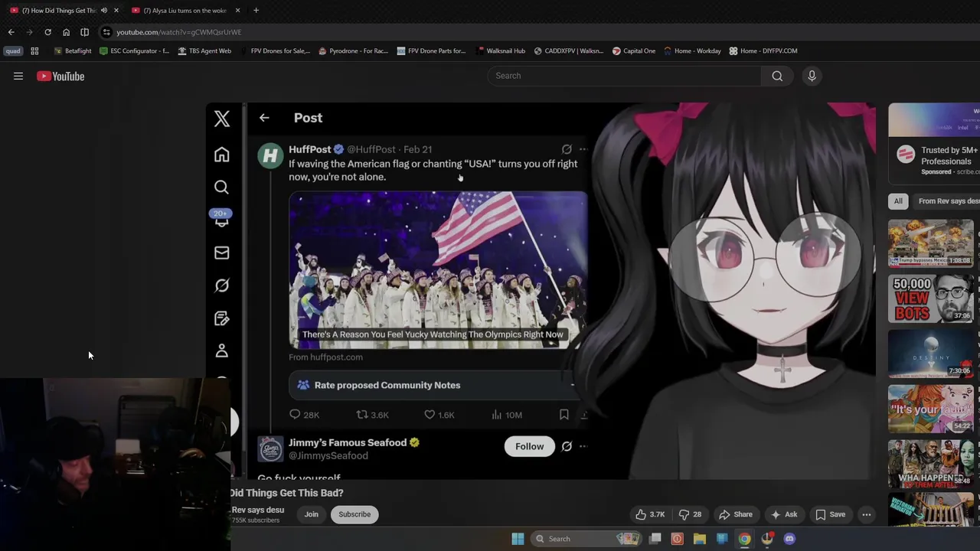Open FPV Drones for Sale bookmark
Screen dimensions: 980x551
coord(275,51)
